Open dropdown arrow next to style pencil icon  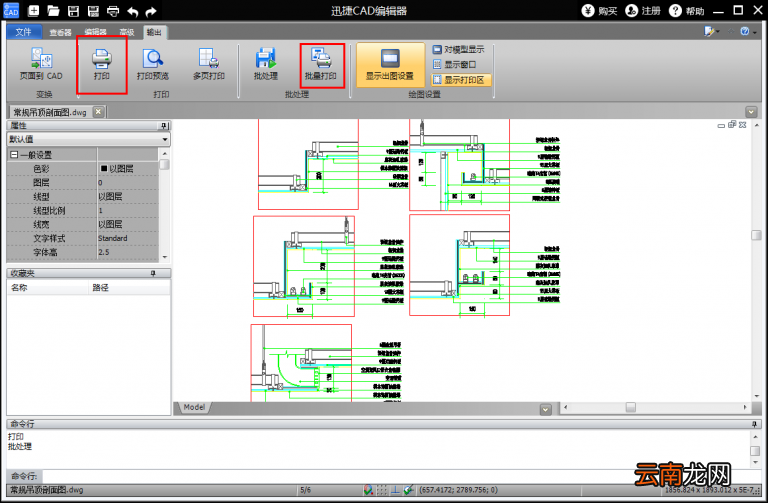pyautogui.click(x=718, y=32)
